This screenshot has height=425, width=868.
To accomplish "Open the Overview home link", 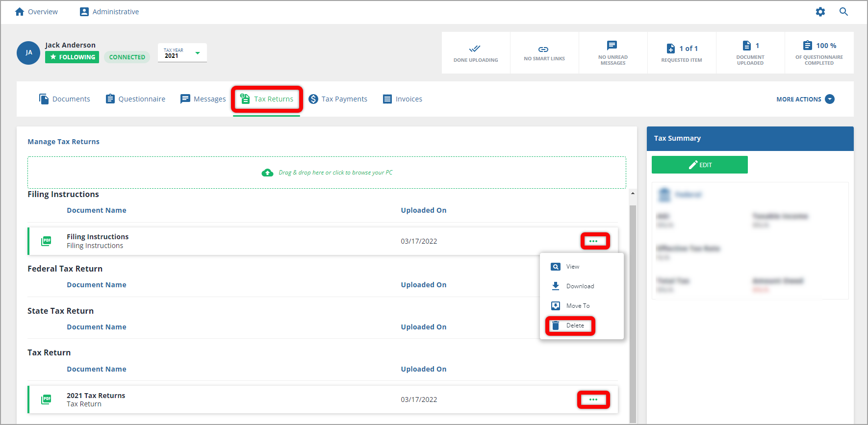I will pyautogui.click(x=36, y=12).
